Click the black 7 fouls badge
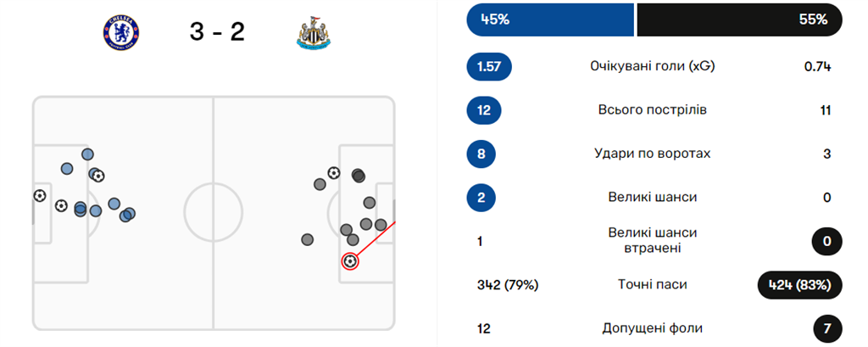Image resolution: width=868 pixels, height=347 pixels. point(826,328)
